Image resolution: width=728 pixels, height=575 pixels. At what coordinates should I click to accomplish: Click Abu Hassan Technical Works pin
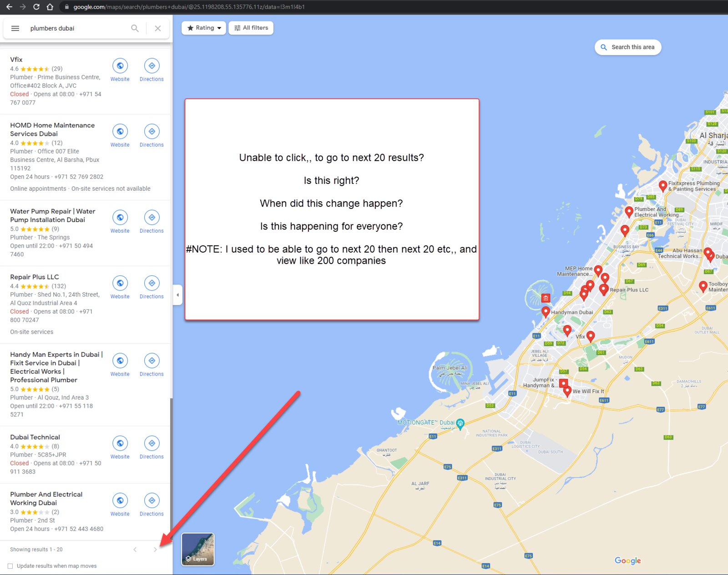(x=708, y=253)
